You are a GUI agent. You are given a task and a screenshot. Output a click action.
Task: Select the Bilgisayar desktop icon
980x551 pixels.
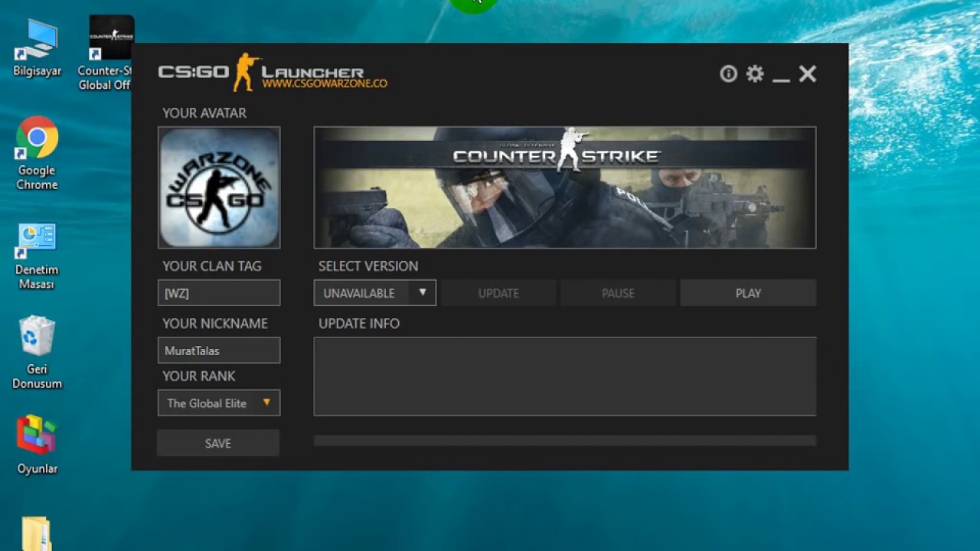[x=37, y=47]
